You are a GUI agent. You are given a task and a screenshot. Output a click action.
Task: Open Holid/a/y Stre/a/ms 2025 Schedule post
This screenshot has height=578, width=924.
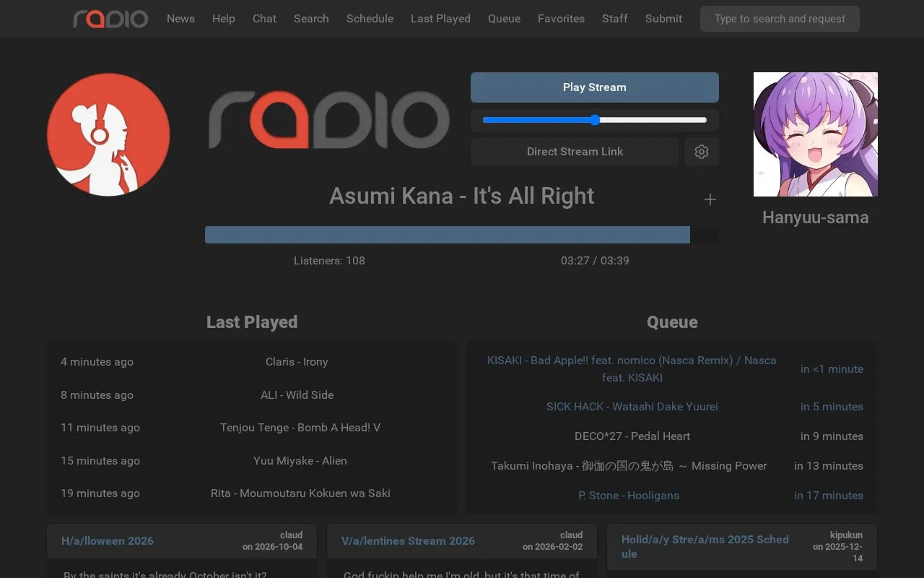click(x=705, y=547)
